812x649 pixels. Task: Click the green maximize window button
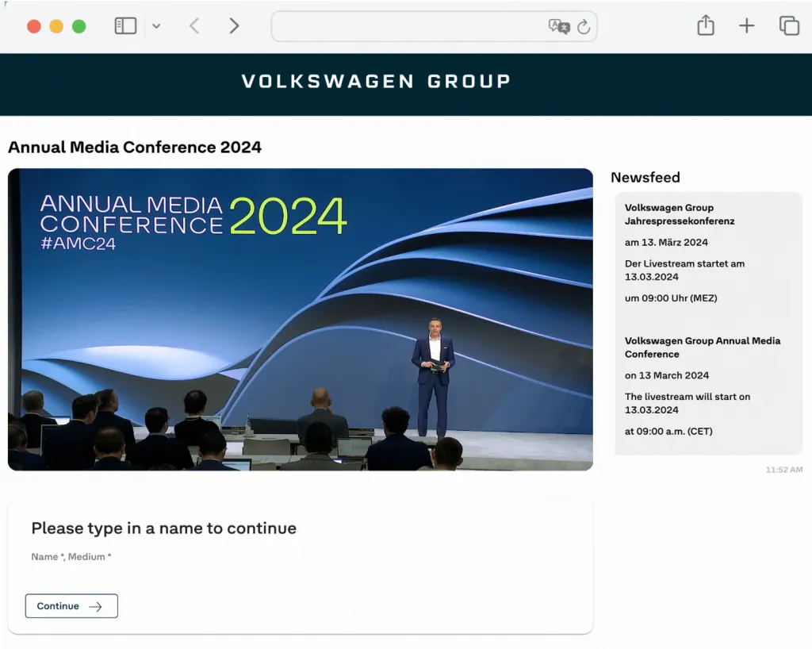79,26
